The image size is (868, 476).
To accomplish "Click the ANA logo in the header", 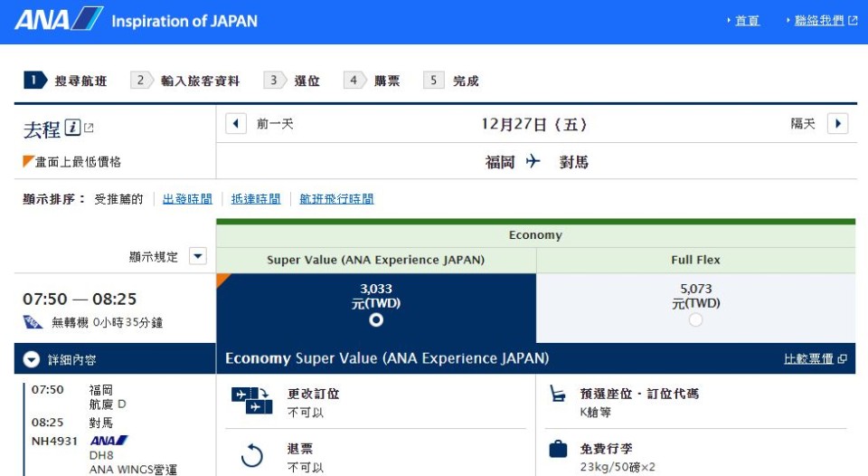I will 59,18.
